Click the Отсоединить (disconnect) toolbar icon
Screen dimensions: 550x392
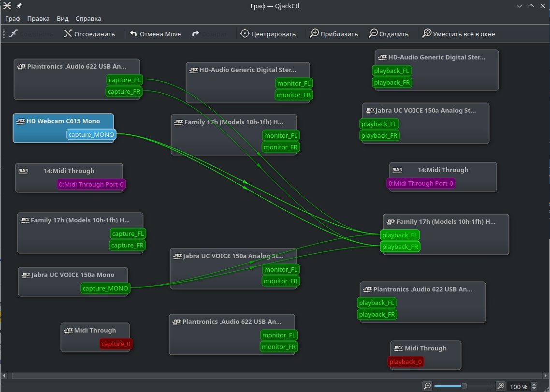point(68,34)
